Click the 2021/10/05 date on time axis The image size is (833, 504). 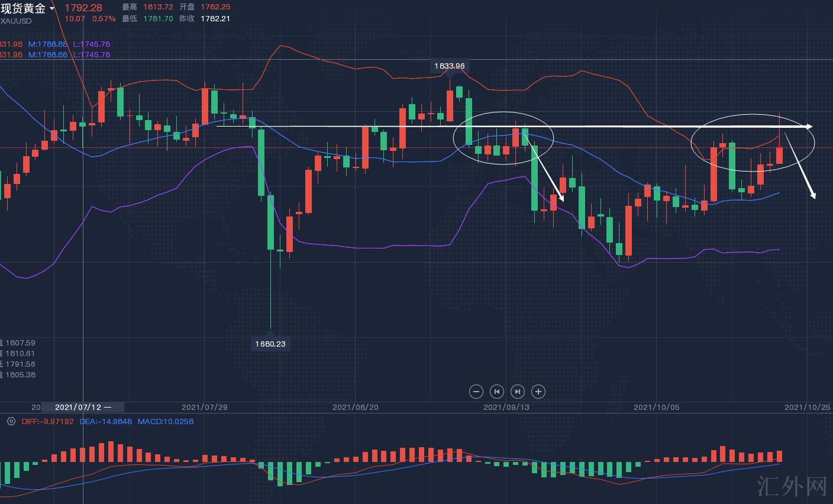[657, 407]
